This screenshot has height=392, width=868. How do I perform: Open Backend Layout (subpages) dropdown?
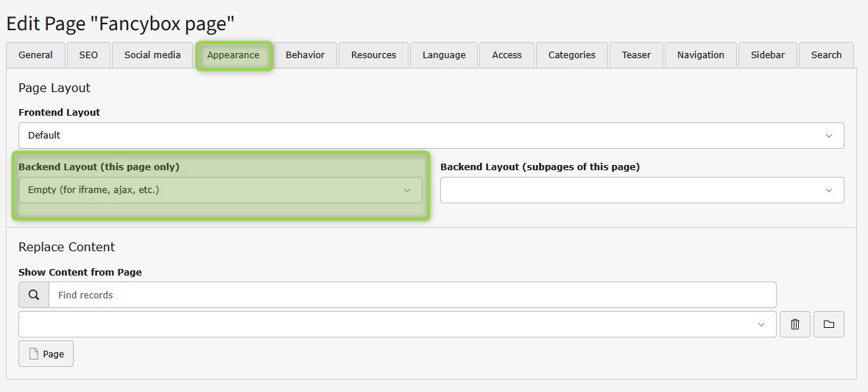click(x=641, y=190)
